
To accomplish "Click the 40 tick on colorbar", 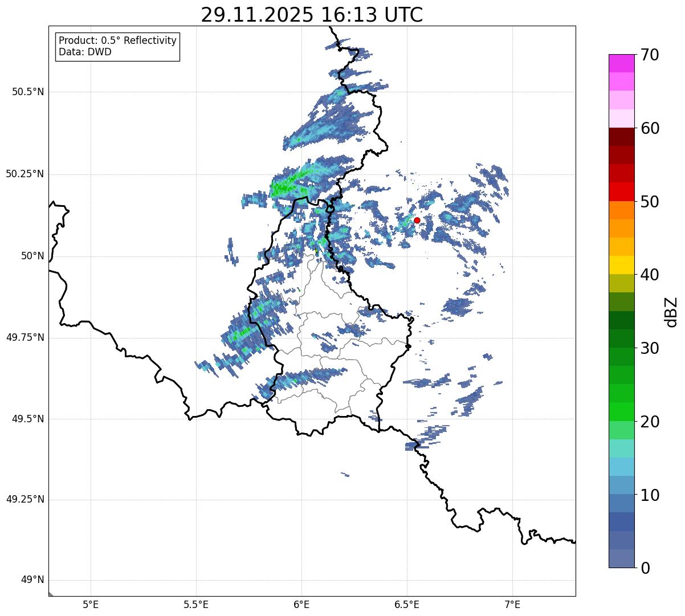I will coord(650,275).
